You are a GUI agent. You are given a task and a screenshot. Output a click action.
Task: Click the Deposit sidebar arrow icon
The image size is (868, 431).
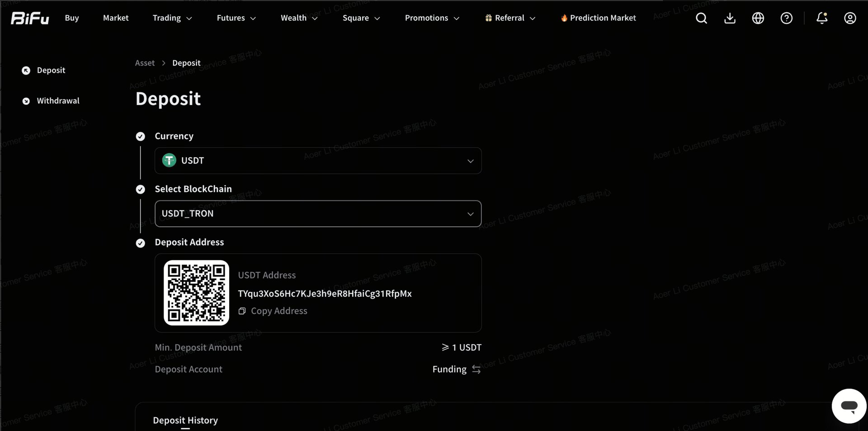(26, 70)
